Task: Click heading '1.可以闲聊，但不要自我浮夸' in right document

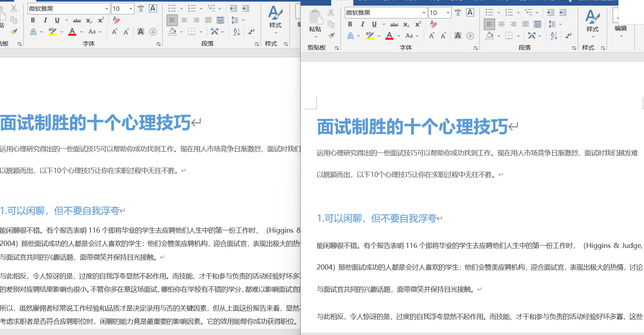Action: click(x=377, y=218)
